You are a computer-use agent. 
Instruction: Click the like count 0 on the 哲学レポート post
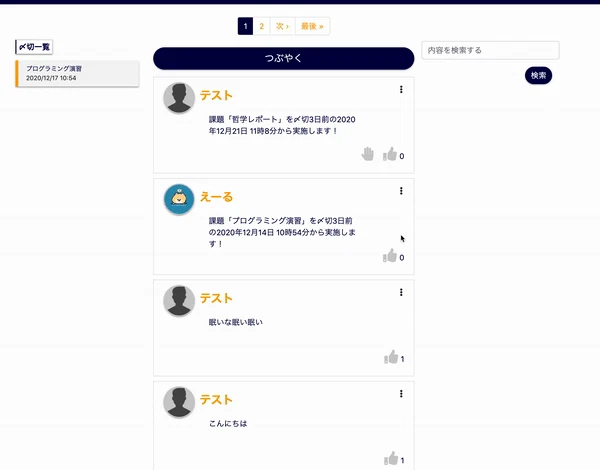coord(402,156)
